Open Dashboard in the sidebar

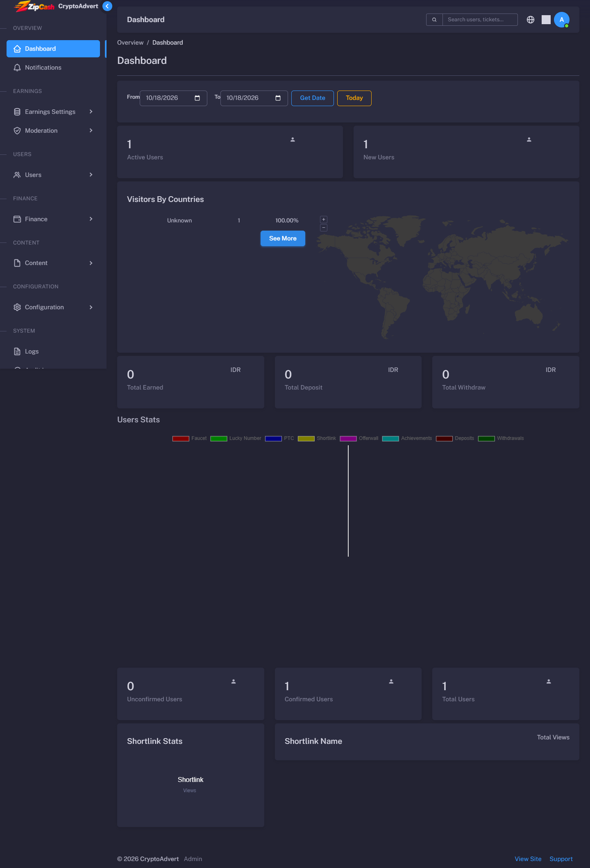53,49
